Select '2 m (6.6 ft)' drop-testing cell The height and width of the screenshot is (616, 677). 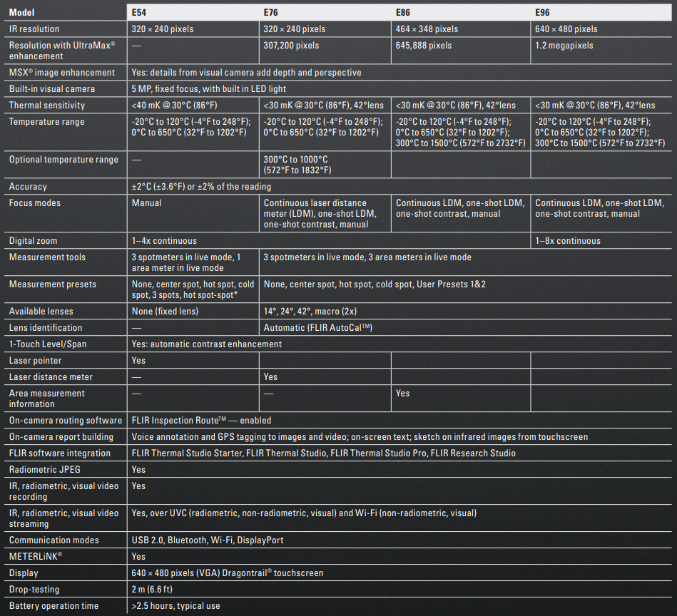pos(152,589)
